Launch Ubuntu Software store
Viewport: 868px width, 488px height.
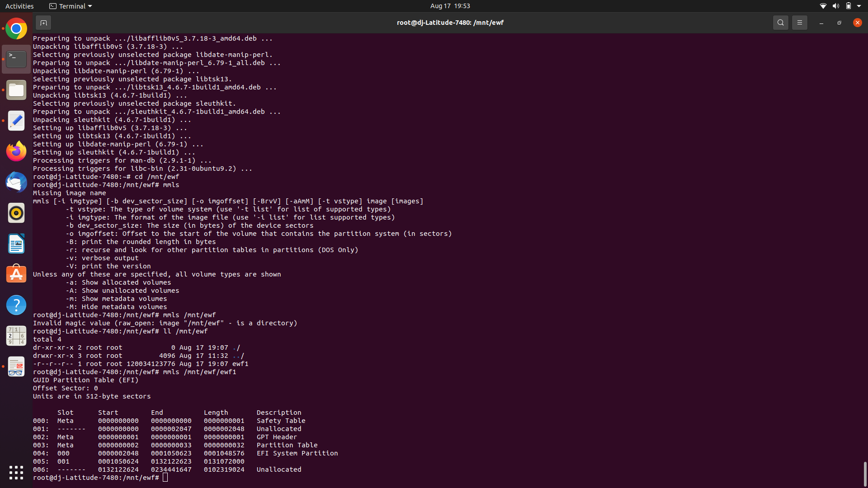click(x=16, y=274)
